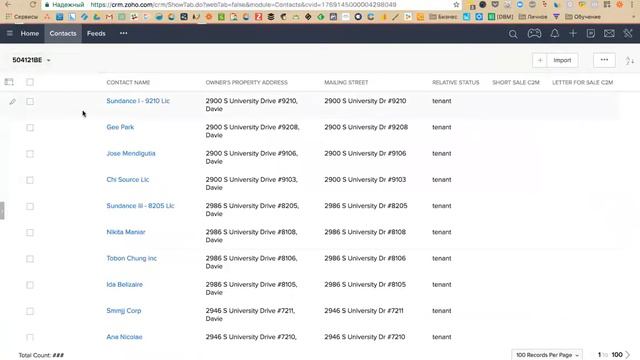Check the Jose Mendigutia row
Image resolution: width=640 pixels, height=360 pixels.
click(x=30, y=154)
